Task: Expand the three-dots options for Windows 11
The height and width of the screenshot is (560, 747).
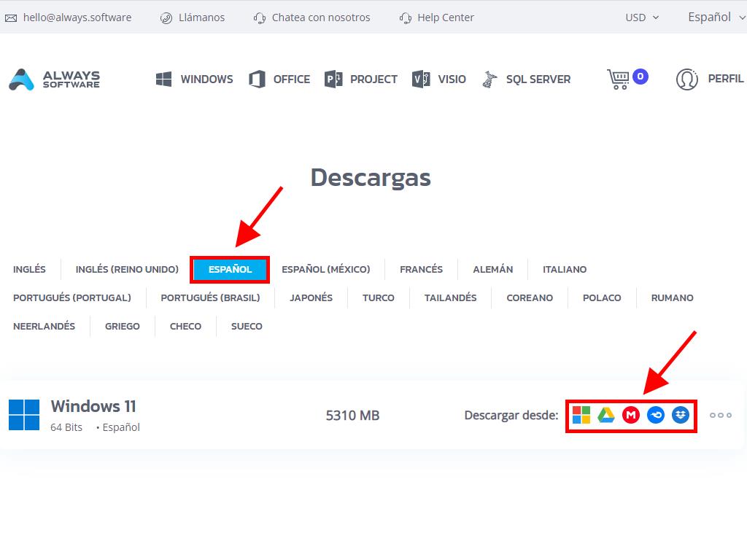Action: [x=720, y=416]
